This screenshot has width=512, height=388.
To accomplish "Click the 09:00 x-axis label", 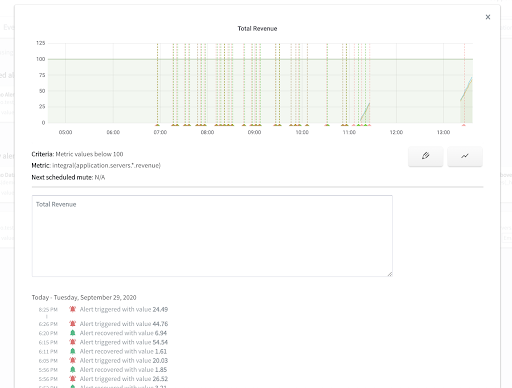I will pos(254,132).
